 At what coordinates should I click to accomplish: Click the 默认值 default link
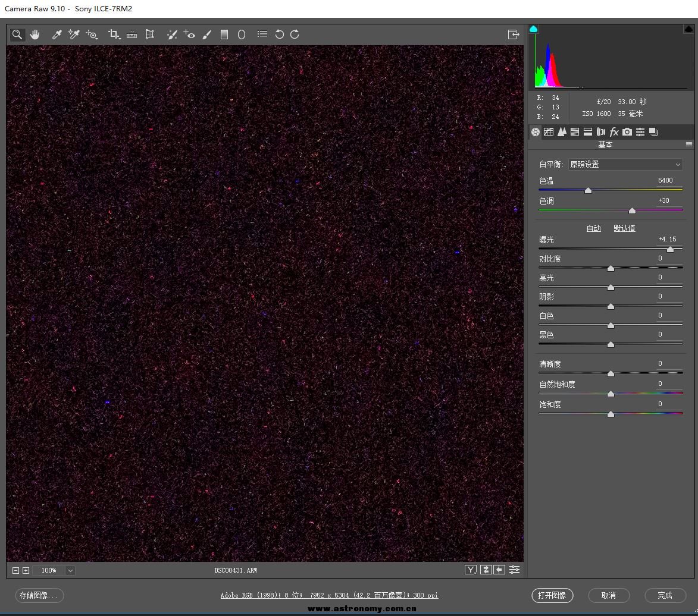coord(624,228)
